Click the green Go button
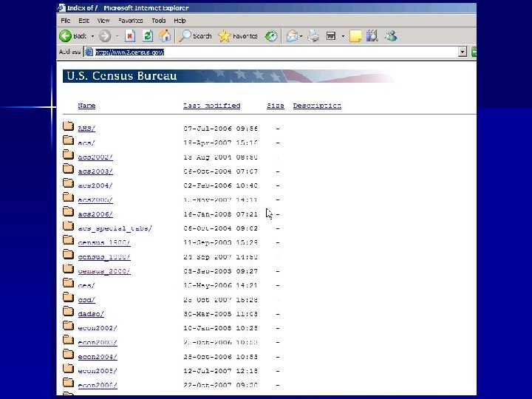This screenshot has height=399, width=532. 474,52
